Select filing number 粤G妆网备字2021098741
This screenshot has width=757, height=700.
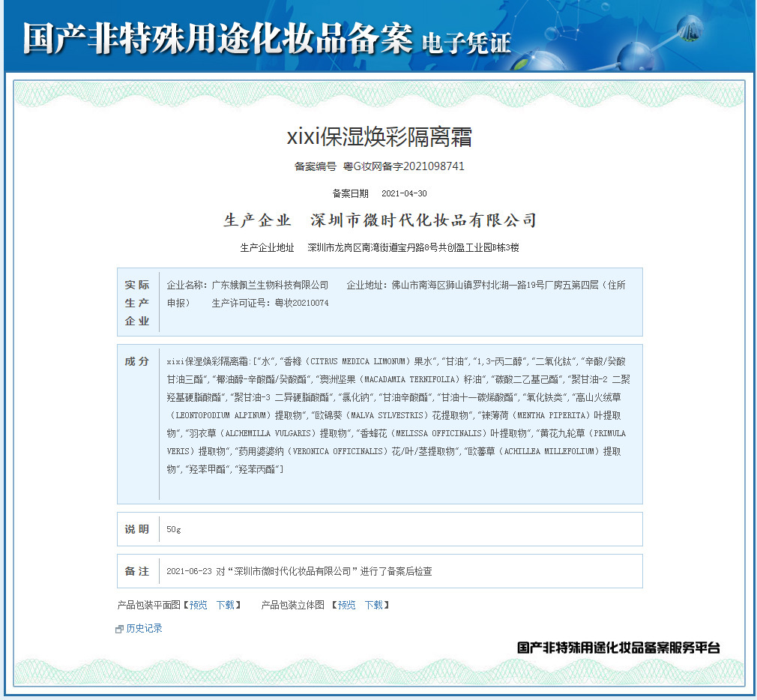point(403,166)
